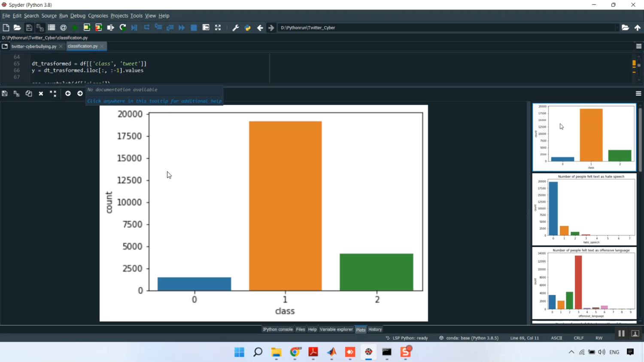Maximize the current pane with fullscreen icon
Viewport: 644px width, 362px height.
(x=218, y=27)
